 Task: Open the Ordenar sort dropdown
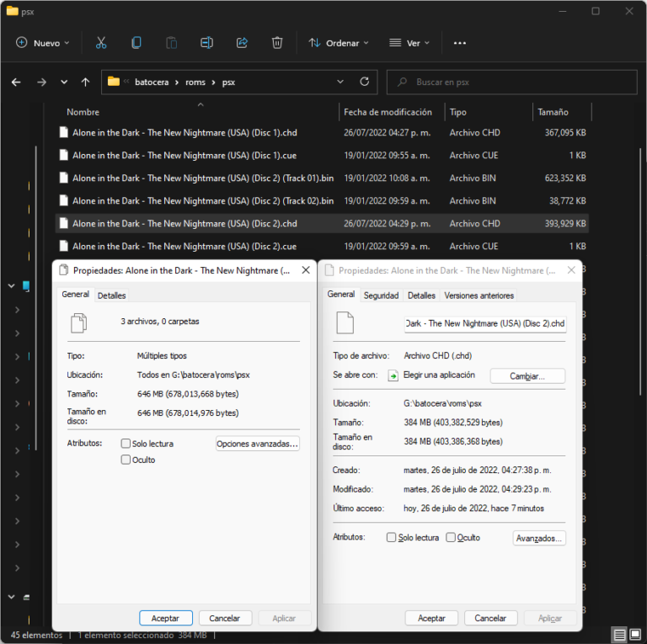click(339, 43)
